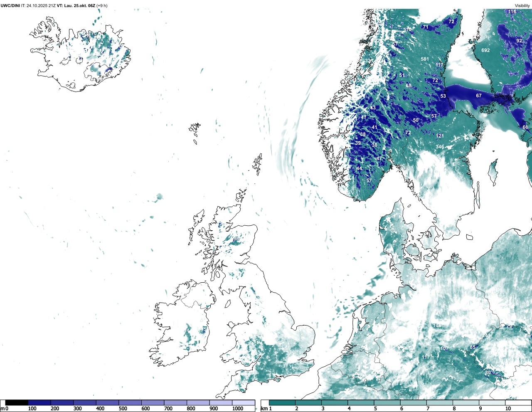The image size is (532, 412).
Task: Click the '500' tick label on metre legend
Action: pyautogui.click(x=123, y=409)
